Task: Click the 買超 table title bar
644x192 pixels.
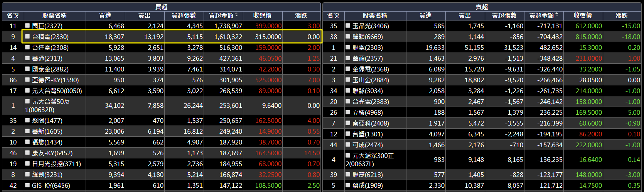Action: [161, 7]
